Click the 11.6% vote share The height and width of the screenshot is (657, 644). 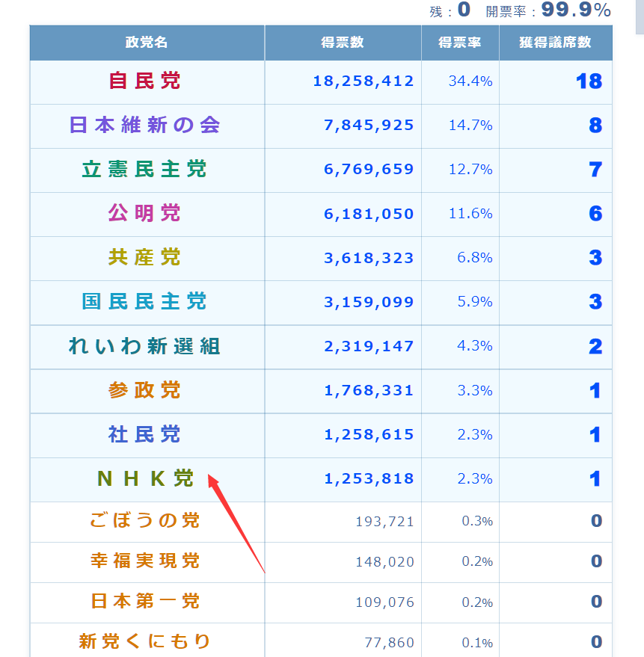coord(470,214)
